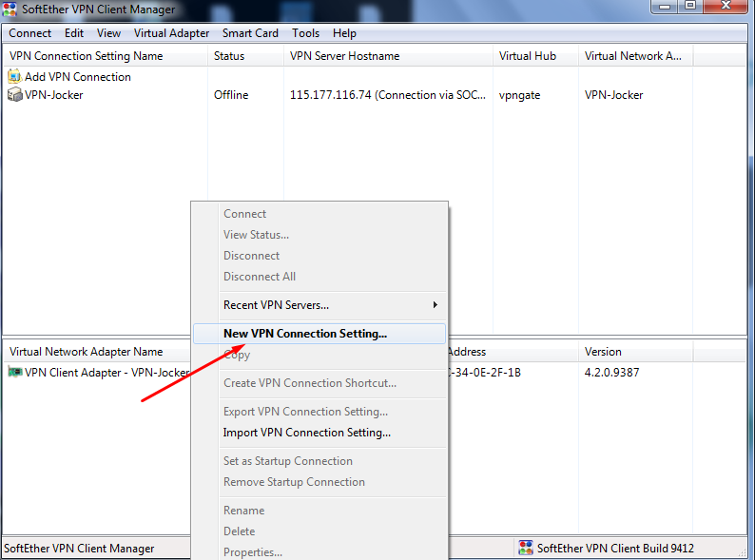Screen dimensions: 755x560
Task: Open the Tools menu
Action: tap(306, 33)
